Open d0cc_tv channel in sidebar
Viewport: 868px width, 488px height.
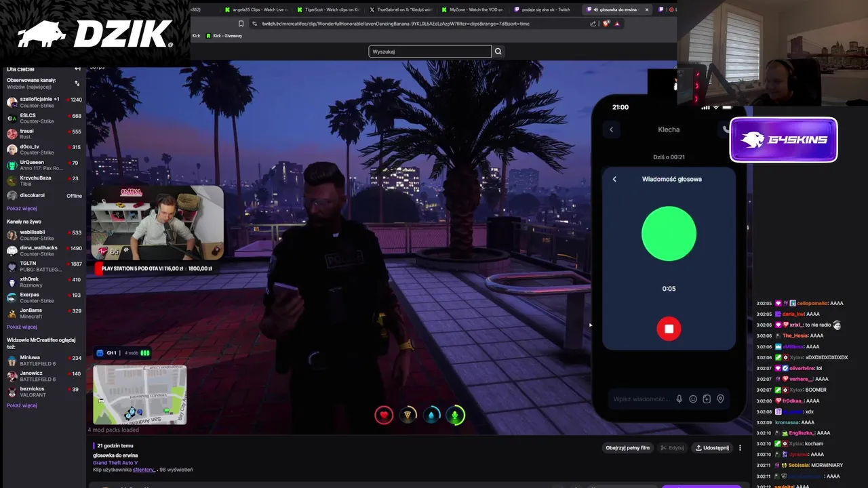(44, 149)
